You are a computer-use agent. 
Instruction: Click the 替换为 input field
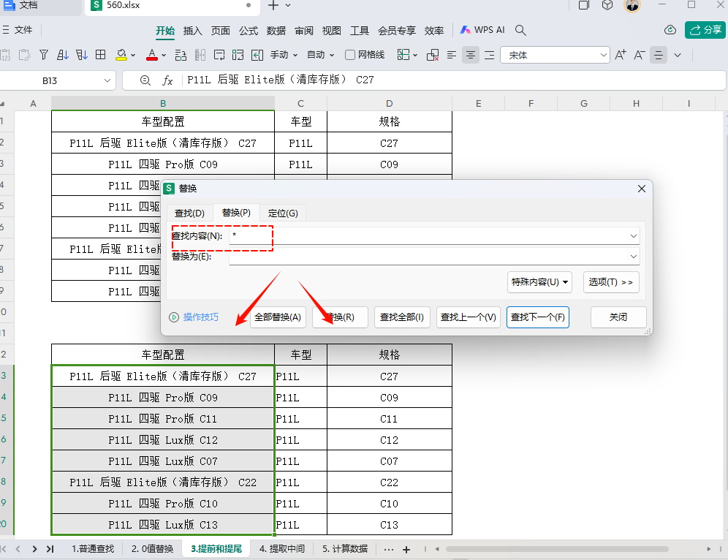coord(434,257)
